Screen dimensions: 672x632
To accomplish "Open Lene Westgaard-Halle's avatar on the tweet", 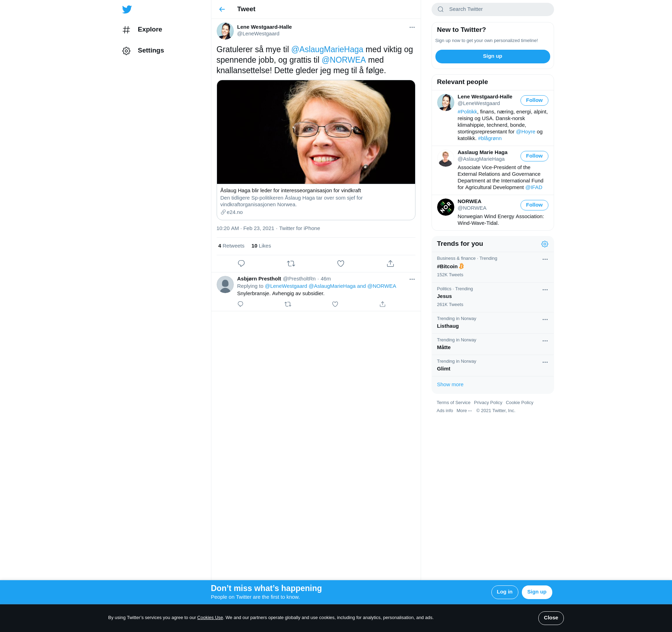I will [x=225, y=31].
